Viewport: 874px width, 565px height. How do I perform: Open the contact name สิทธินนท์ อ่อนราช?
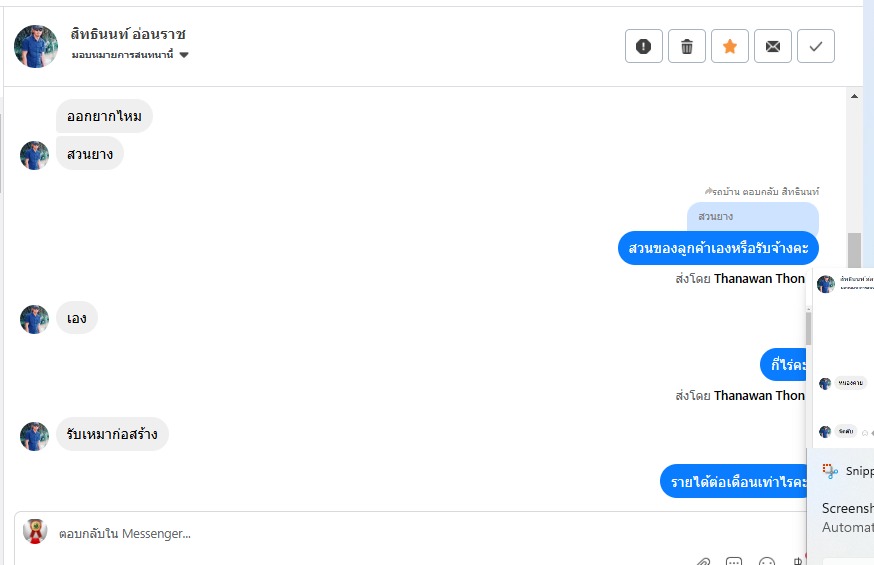(x=128, y=35)
